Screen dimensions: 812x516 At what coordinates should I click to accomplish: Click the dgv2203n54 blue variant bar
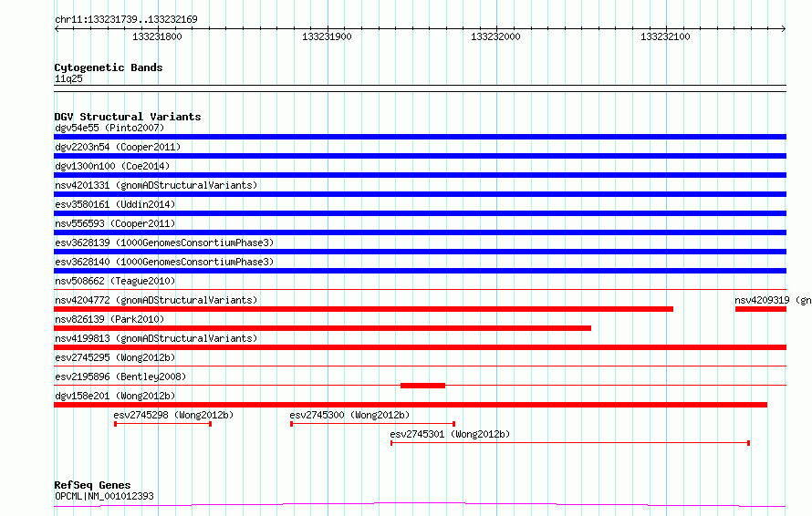click(x=420, y=156)
